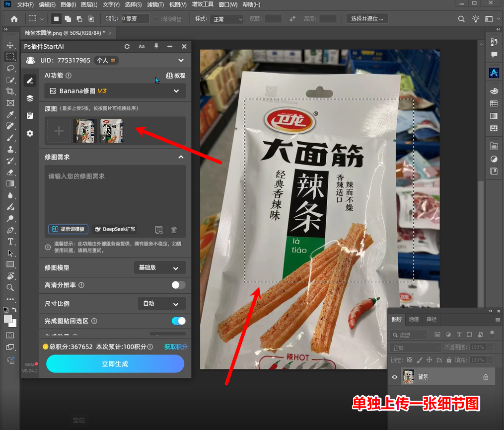
Task: Open the 增效工具 menu
Action: tap(203, 4)
